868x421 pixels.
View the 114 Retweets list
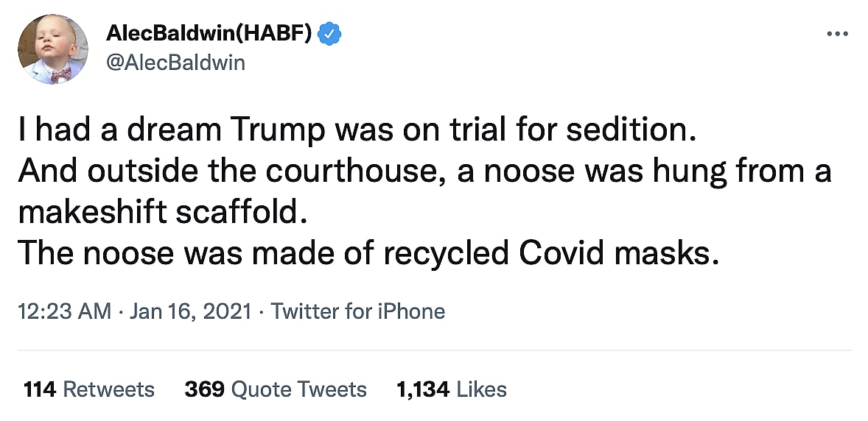(x=89, y=389)
